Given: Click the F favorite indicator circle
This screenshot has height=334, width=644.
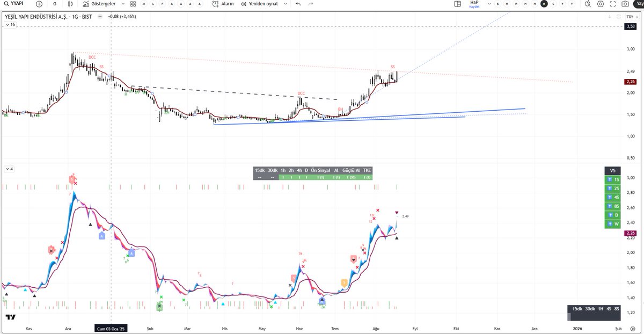Looking at the screenshot, I should 162,4.
